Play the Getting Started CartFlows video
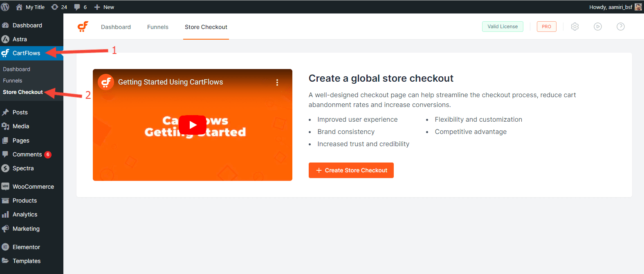This screenshot has height=274, width=644. pyautogui.click(x=193, y=125)
